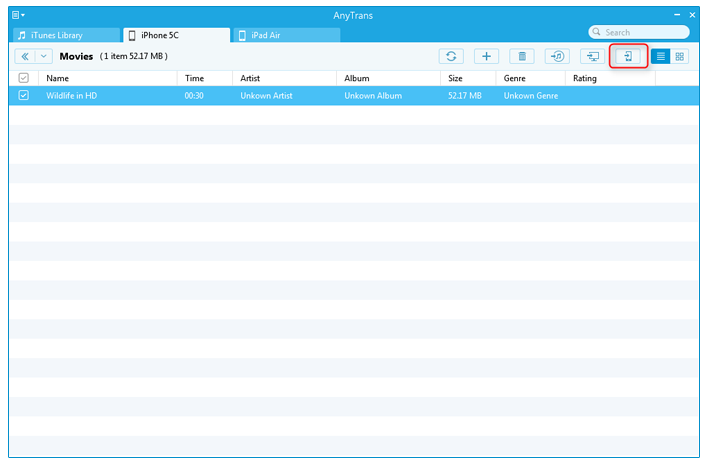Open the AnyTrans menu dropdown in title bar
The image size is (707, 465).
click(18, 15)
